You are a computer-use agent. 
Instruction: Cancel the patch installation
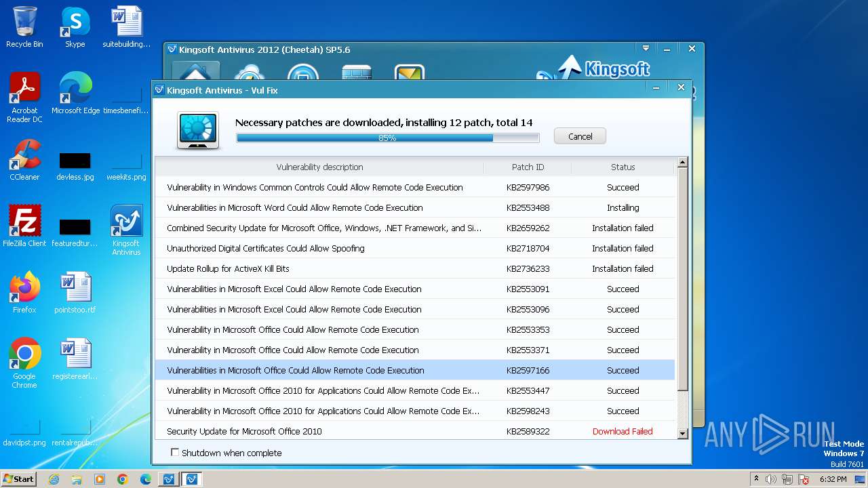(x=580, y=136)
